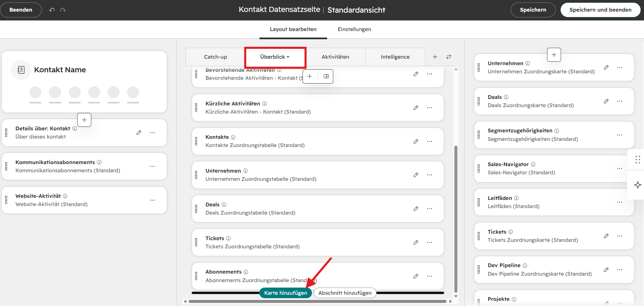Open the Einstellungen tab
Screen dimensions: 644x306
[354, 29]
